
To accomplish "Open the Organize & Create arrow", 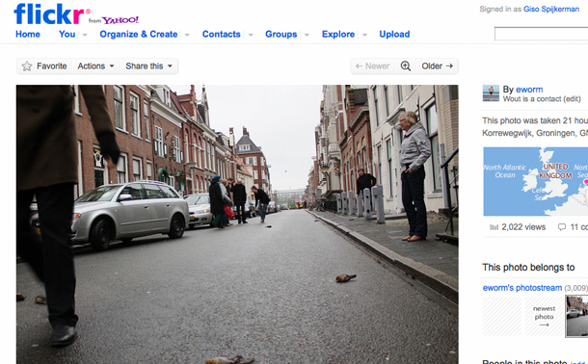I will (x=187, y=35).
